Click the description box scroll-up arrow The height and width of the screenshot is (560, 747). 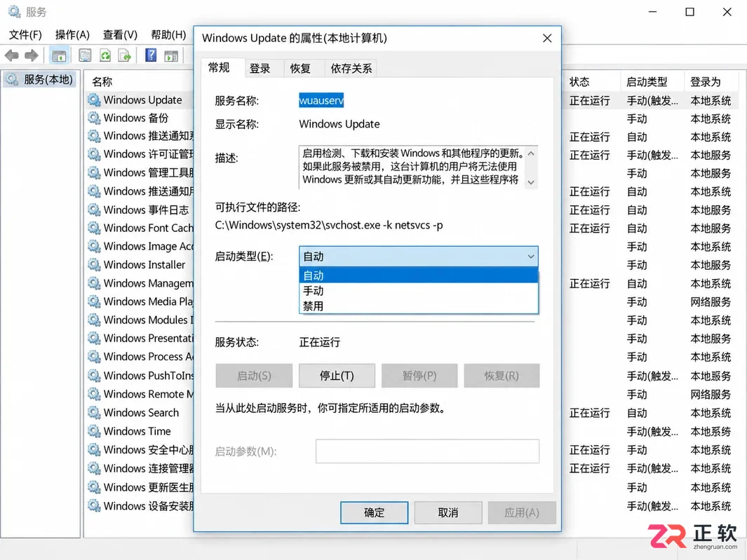531,153
